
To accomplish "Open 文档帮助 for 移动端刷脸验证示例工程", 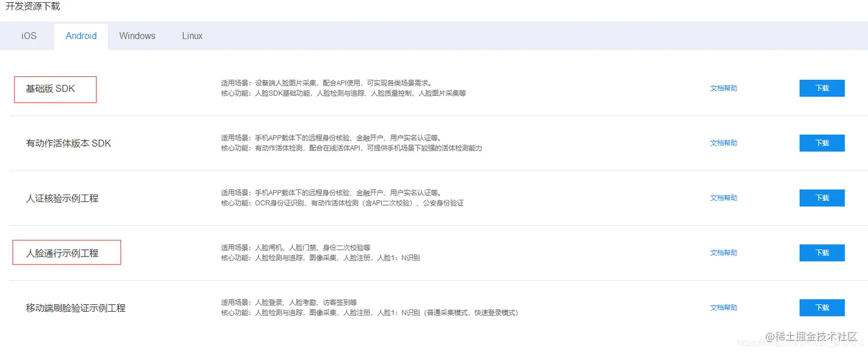I will (x=723, y=307).
